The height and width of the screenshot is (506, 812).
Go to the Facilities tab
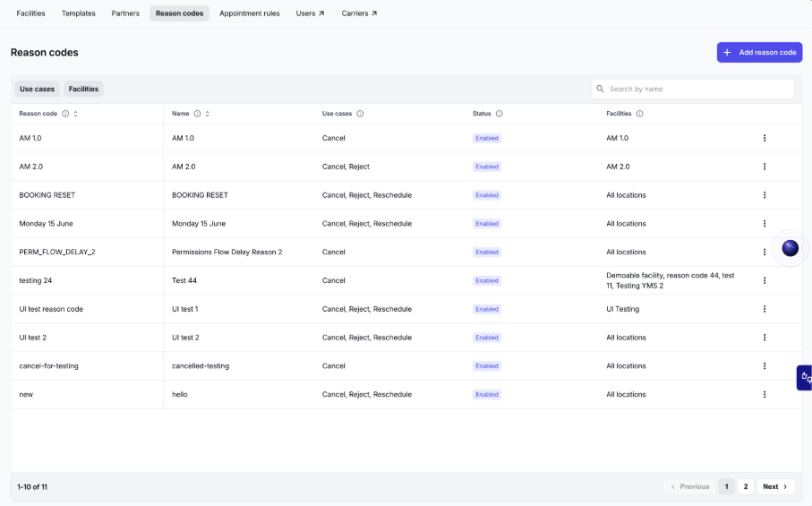30,13
